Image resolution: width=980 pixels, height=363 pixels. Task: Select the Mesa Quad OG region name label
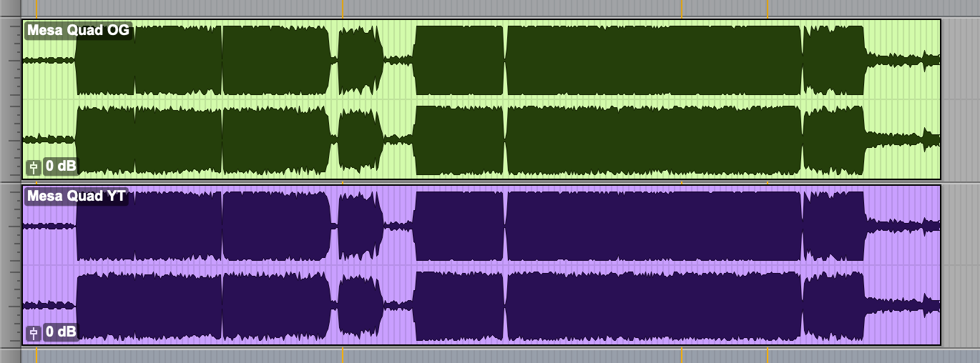pos(78,31)
